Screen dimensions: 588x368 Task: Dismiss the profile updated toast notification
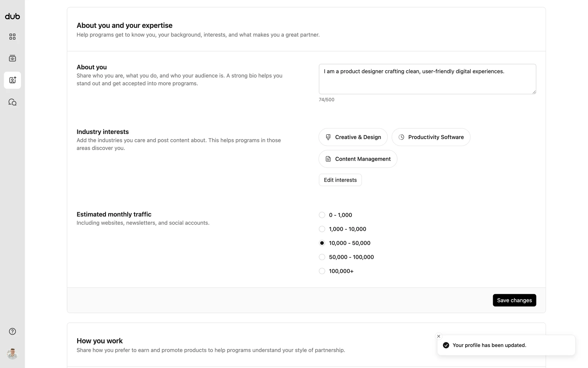(x=439, y=336)
